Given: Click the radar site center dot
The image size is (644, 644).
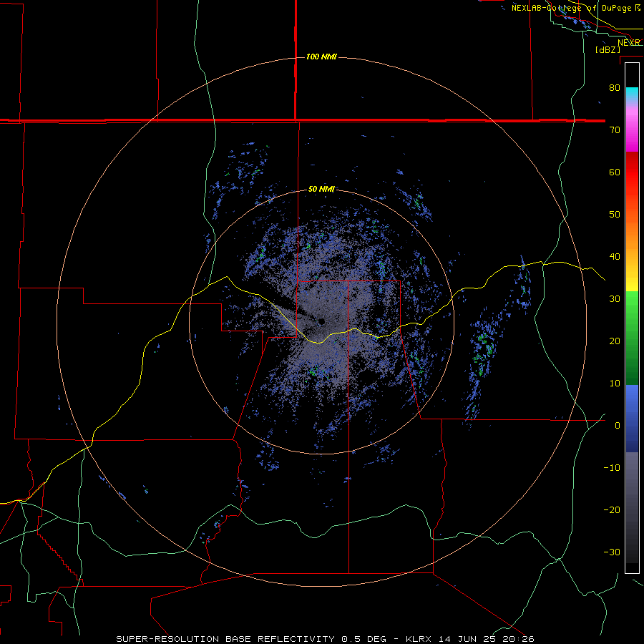Looking at the screenshot, I should pos(321,321).
